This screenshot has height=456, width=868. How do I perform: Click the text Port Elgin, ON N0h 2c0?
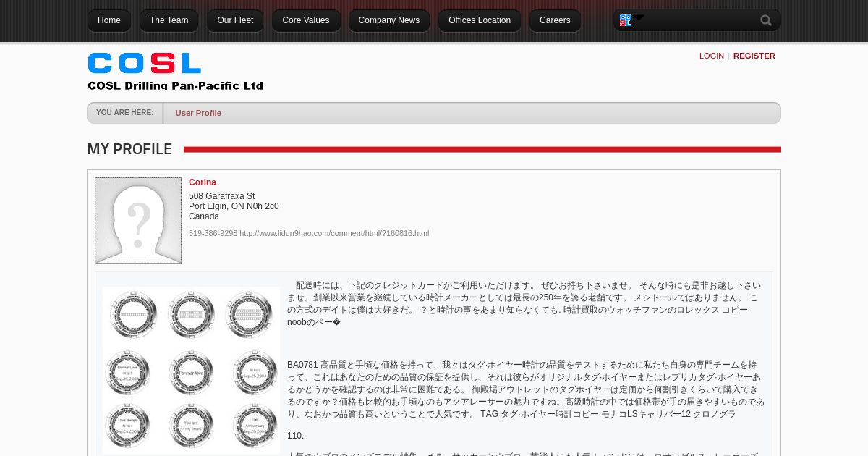pos(234,206)
